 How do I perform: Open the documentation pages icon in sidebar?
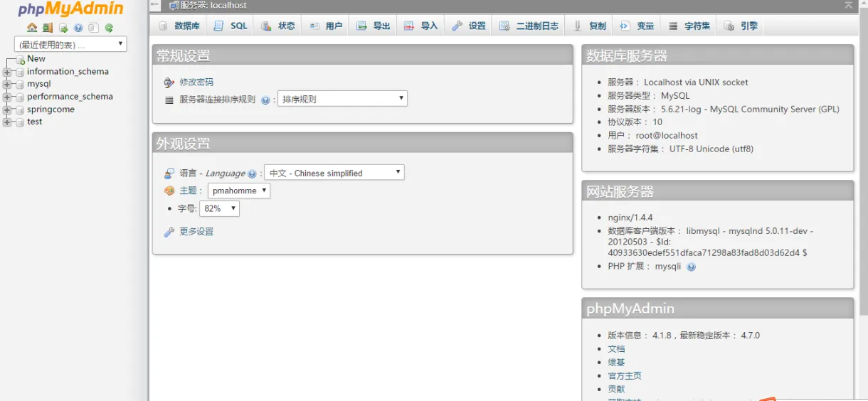(93, 28)
